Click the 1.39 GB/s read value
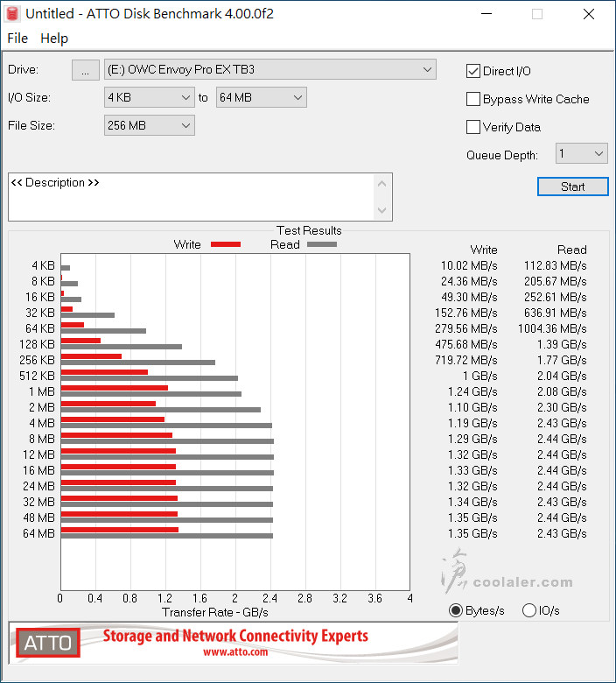This screenshot has height=683, width=616. (562, 344)
